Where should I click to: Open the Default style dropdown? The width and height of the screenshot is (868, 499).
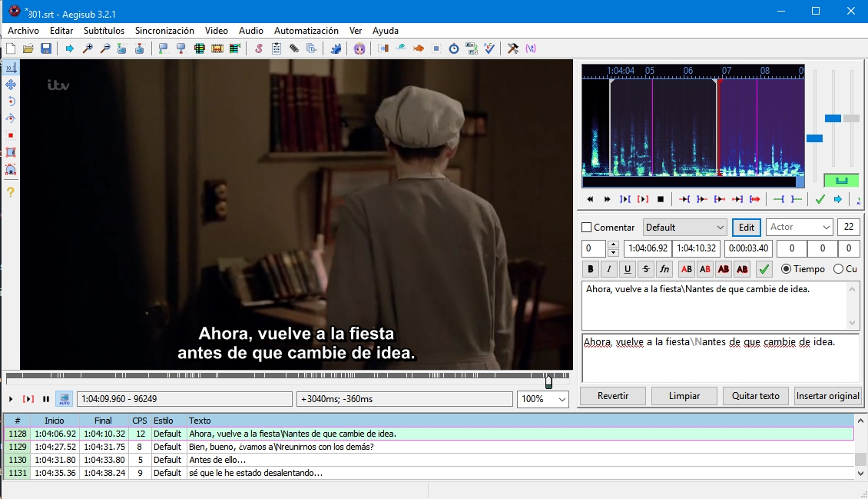click(x=684, y=228)
